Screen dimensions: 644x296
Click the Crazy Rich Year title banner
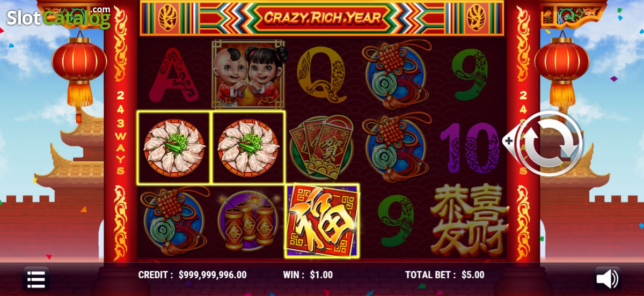[322, 18]
